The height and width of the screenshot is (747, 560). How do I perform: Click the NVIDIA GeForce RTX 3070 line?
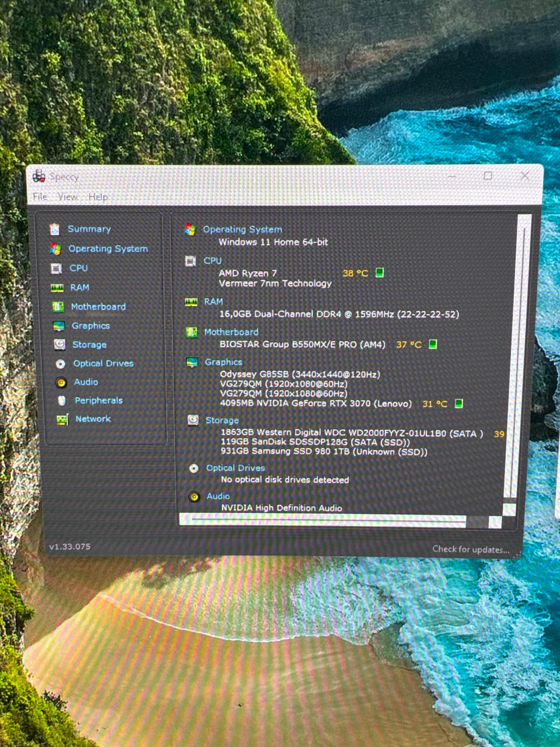[x=316, y=403]
